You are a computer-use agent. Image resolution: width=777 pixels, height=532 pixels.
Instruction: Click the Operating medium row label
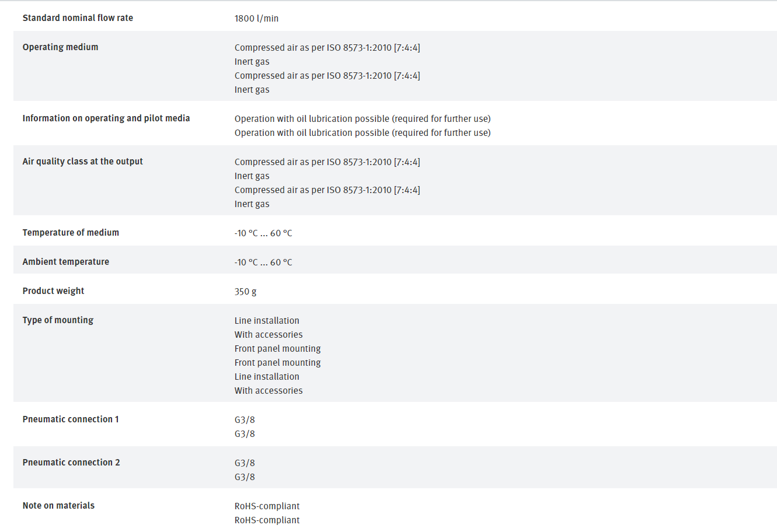tap(60, 47)
